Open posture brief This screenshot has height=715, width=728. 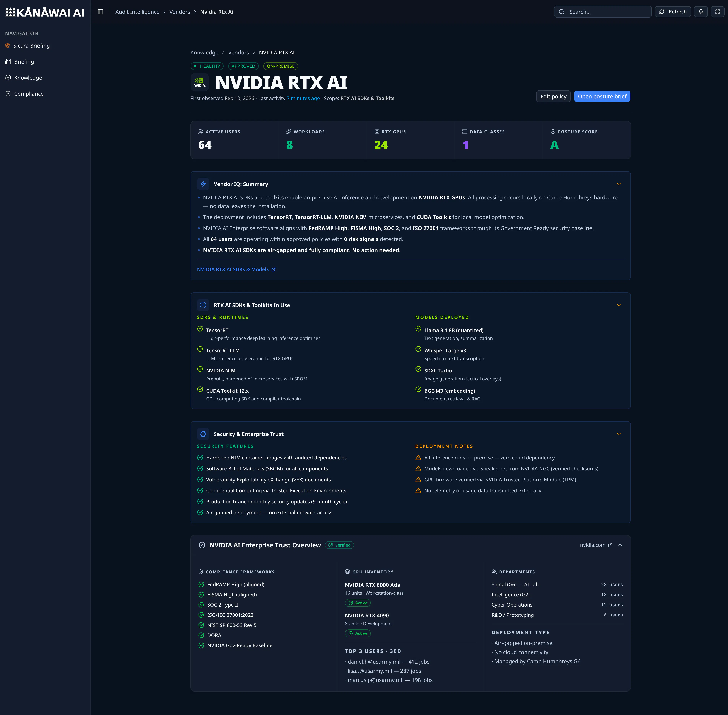tap(602, 96)
